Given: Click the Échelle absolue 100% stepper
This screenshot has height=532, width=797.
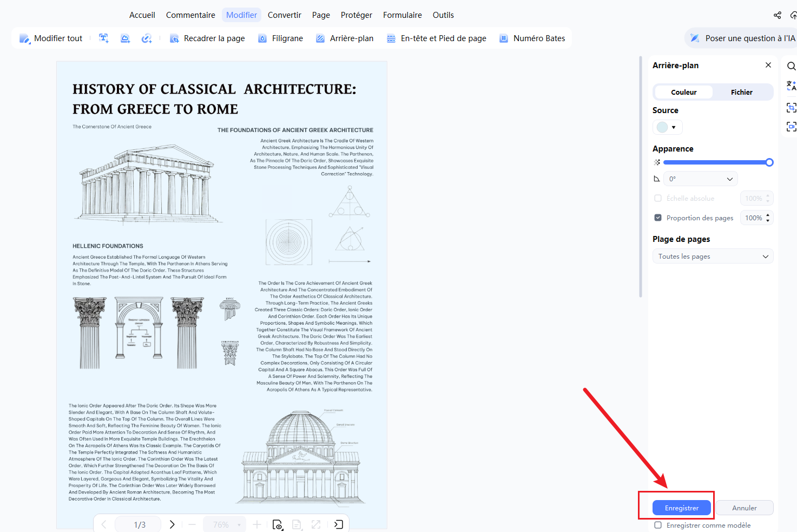Looking at the screenshot, I should coord(768,198).
